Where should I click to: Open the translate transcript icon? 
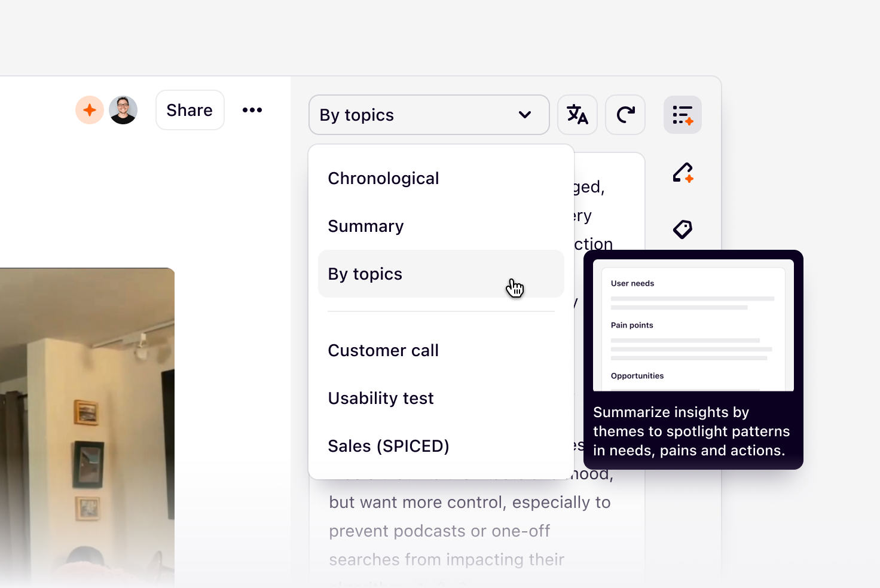point(577,115)
